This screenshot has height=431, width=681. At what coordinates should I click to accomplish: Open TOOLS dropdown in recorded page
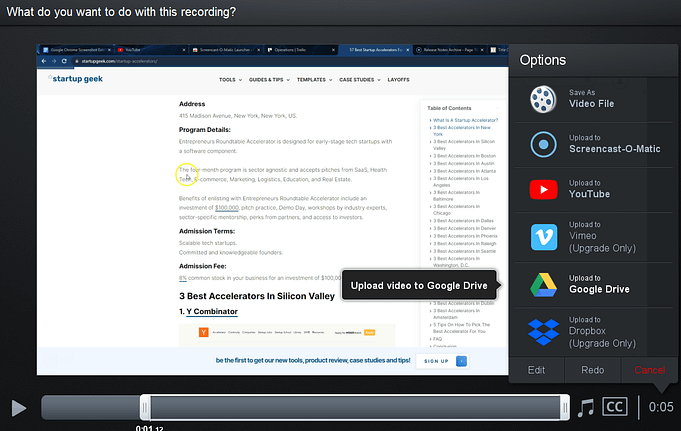pyautogui.click(x=230, y=80)
